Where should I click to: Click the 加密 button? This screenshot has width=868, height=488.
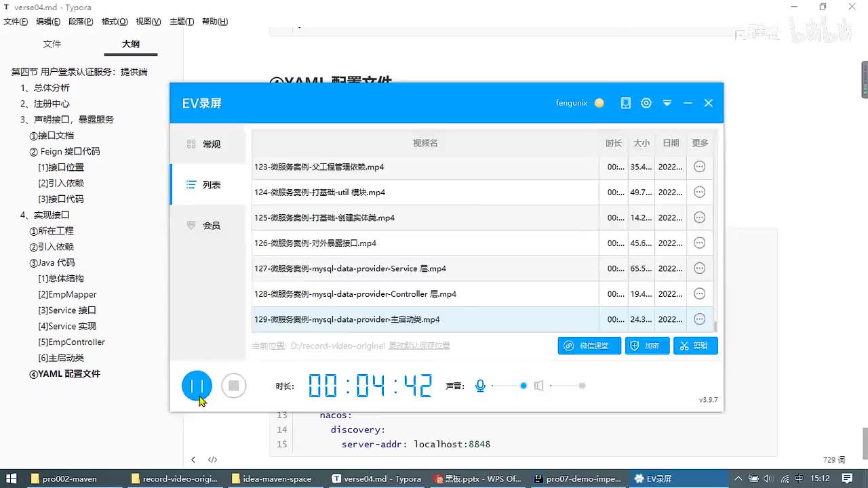click(648, 346)
